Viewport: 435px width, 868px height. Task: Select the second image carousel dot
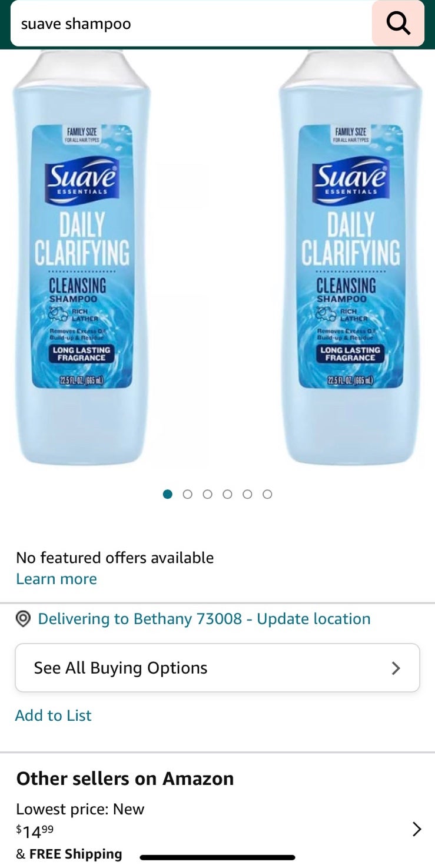188,494
